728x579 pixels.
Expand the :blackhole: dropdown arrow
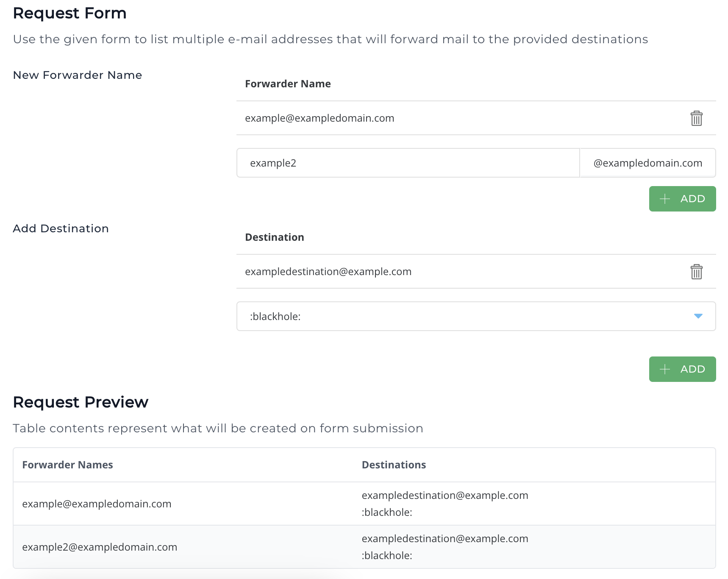(x=698, y=316)
